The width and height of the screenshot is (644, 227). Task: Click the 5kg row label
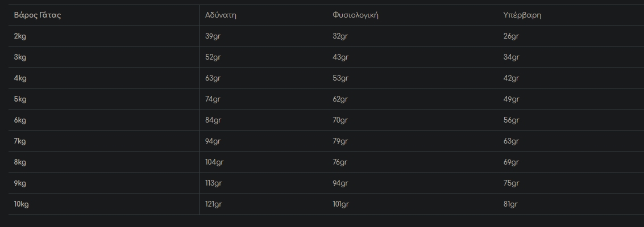[20, 99]
